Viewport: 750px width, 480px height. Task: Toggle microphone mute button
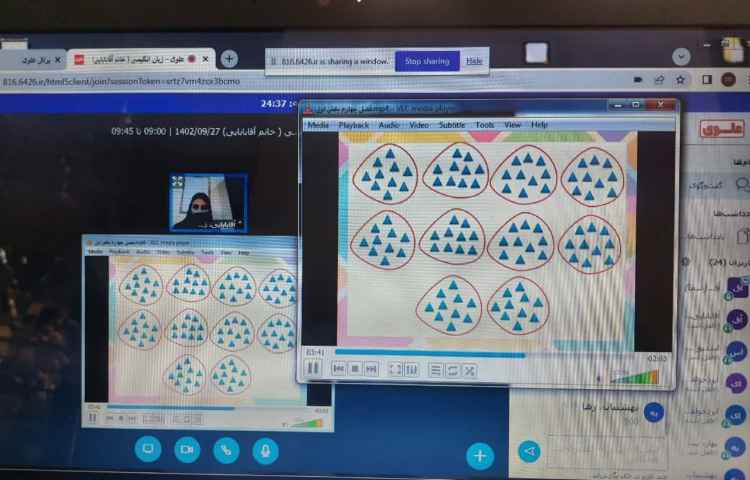(265, 451)
